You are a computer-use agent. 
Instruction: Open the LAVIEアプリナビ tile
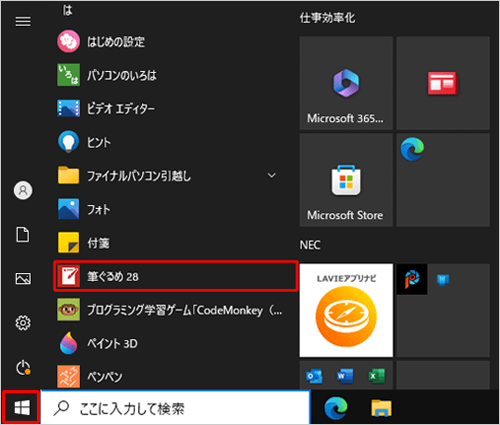[346, 310]
